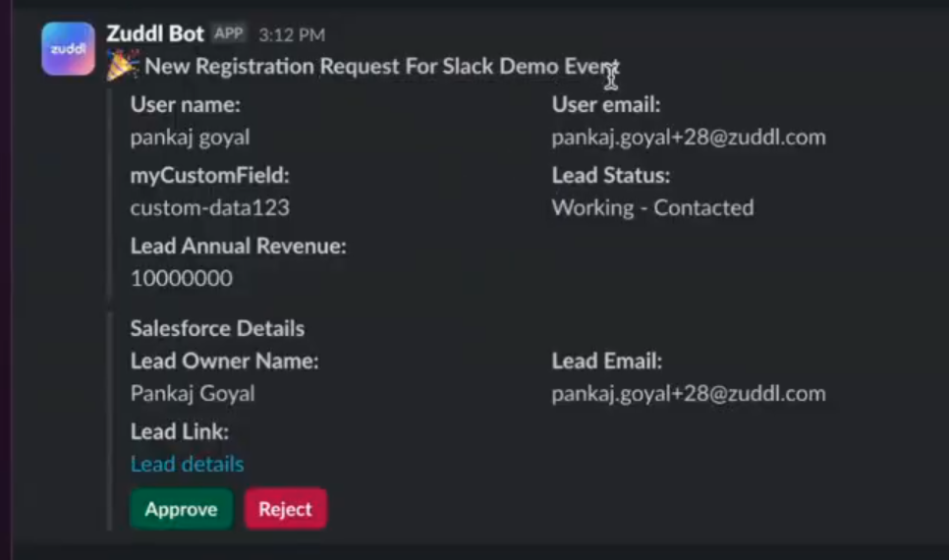Click the 10000000 annual revenue value
Viewport: 949px width, 560px height.
(181, 278)
